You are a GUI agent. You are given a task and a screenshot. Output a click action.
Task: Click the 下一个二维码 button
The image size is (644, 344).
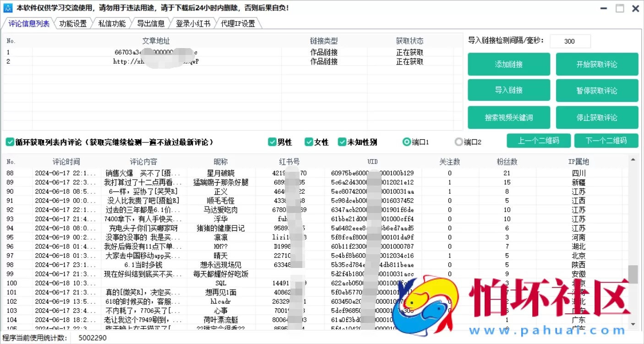point(606,141)
